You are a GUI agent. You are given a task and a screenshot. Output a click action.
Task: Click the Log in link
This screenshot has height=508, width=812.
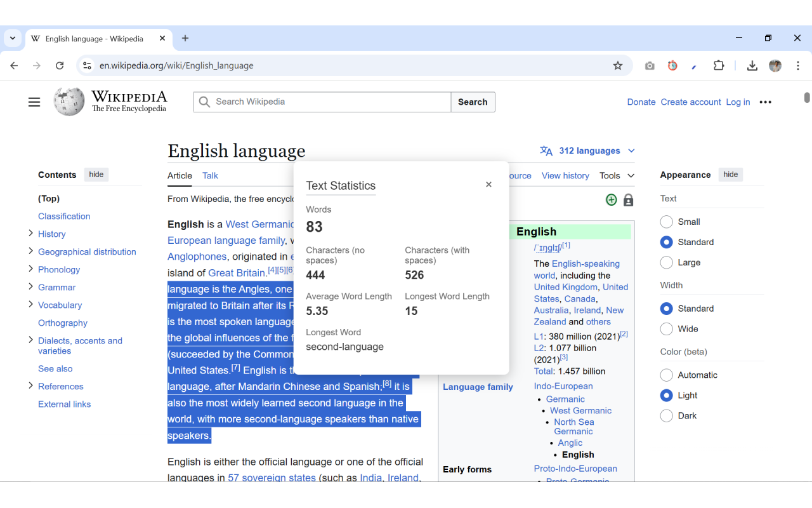[x=738, y=102]
